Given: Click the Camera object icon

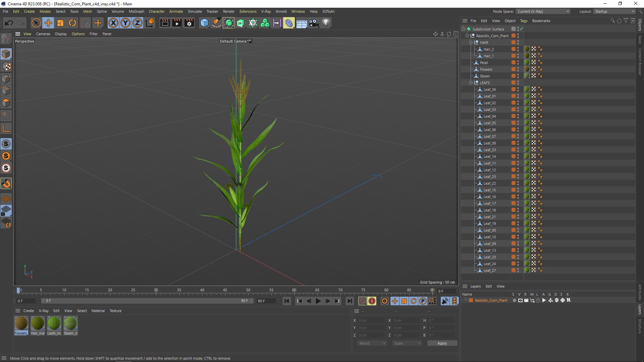Looking at the screenshot, I should click(x=314, y=23).
